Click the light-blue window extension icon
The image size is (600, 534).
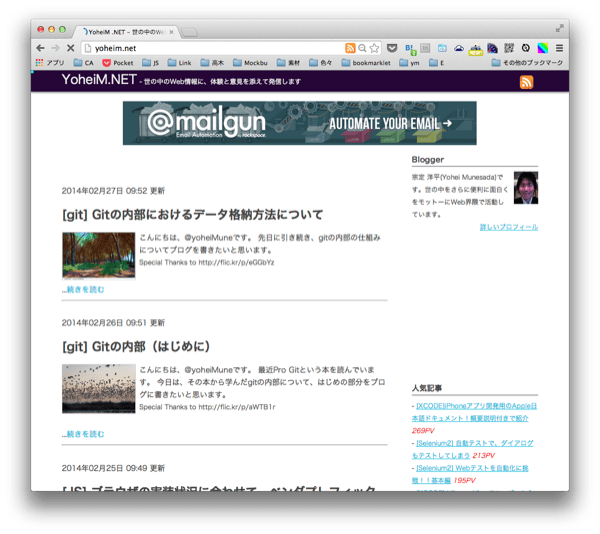(x=442, y=48)
